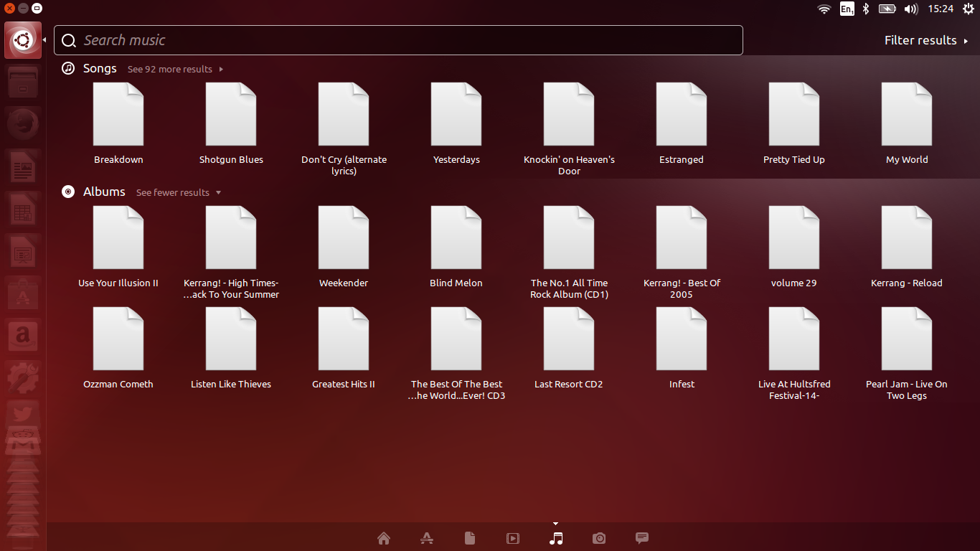Collapse Albums with See fewer results

179,192
